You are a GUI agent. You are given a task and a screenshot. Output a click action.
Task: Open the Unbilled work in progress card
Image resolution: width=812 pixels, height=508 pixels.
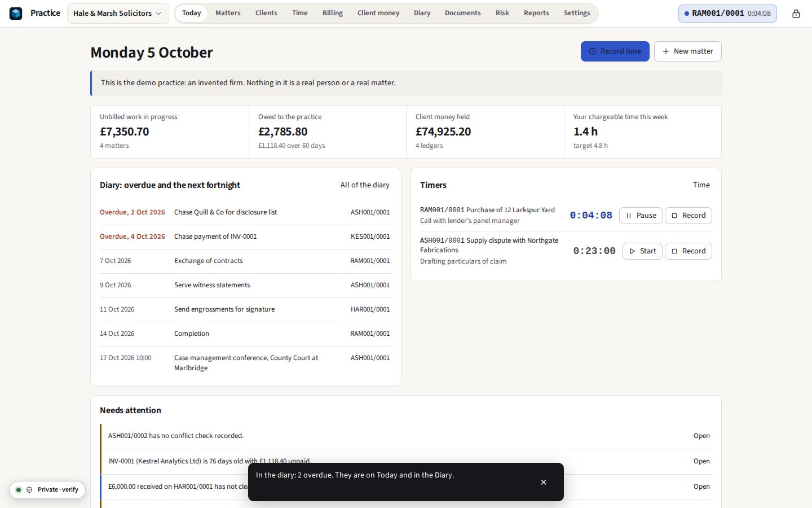click(170, 132)
